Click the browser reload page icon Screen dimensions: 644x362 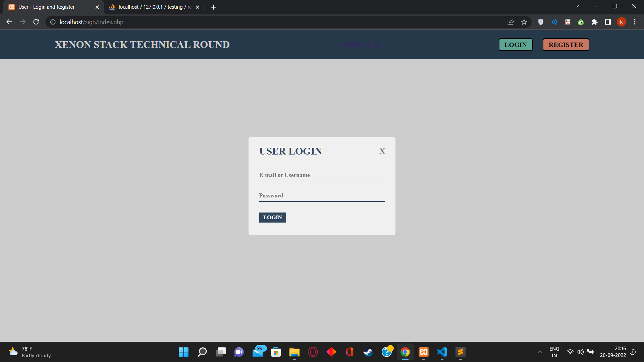pos(36,22)
